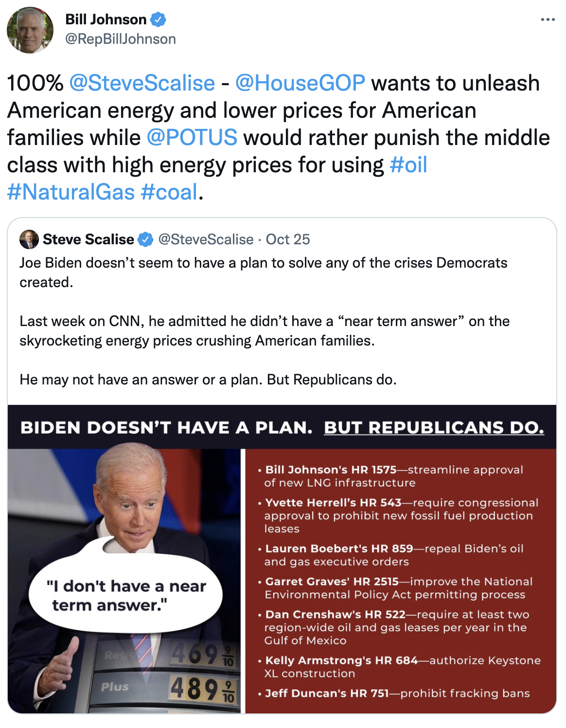The height and width of the screenshot is (728, 566).
Task: Click Bill Johnson's blue verified badge
Action: click(x=158, y=20)
